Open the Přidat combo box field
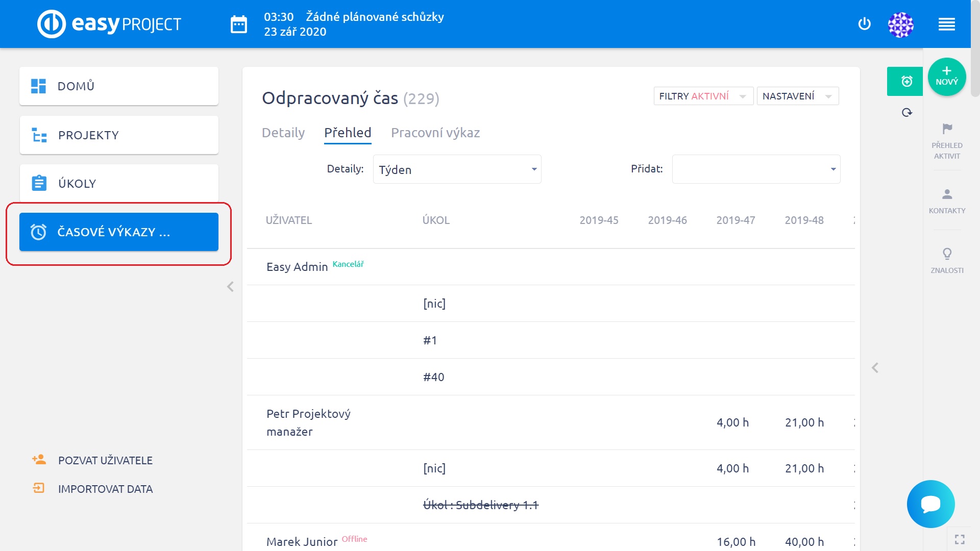This screenshot has width=980, height=551. 756,169
